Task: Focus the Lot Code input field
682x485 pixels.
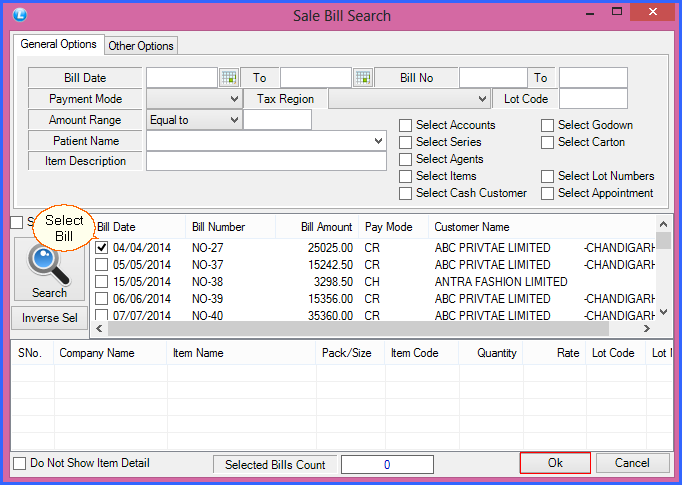Action: coord(593,99)
